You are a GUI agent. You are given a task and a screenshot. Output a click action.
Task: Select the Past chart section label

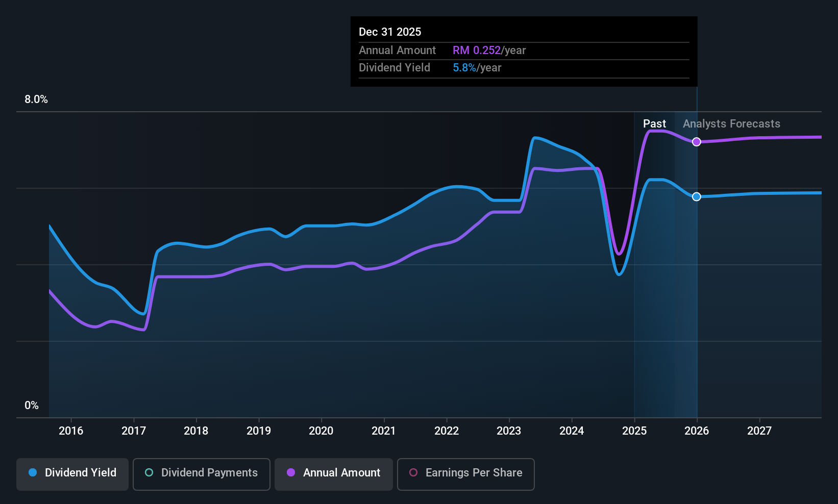pyautogui.click(x=654, y=123)
